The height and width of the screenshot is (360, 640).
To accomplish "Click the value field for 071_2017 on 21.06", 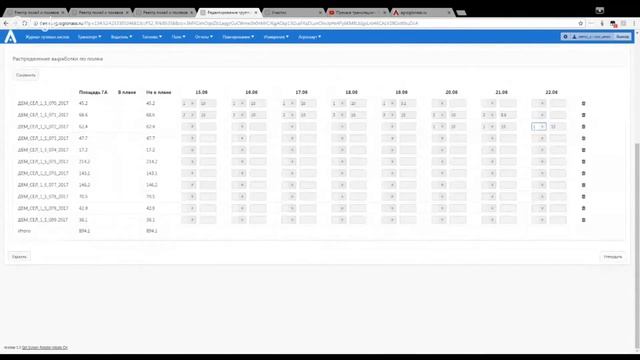I will point(508,115).
